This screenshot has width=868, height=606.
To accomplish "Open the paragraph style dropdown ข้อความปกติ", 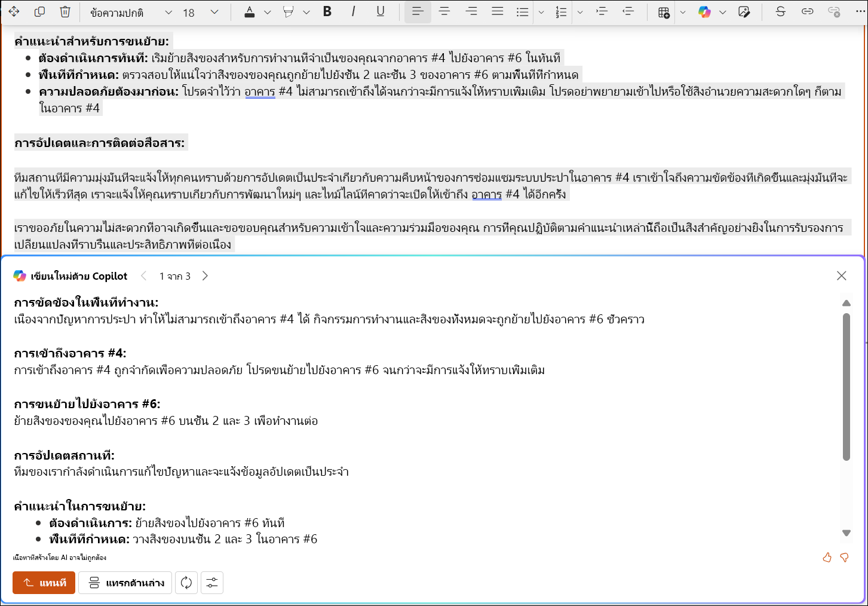I will (x=131, y=13).
